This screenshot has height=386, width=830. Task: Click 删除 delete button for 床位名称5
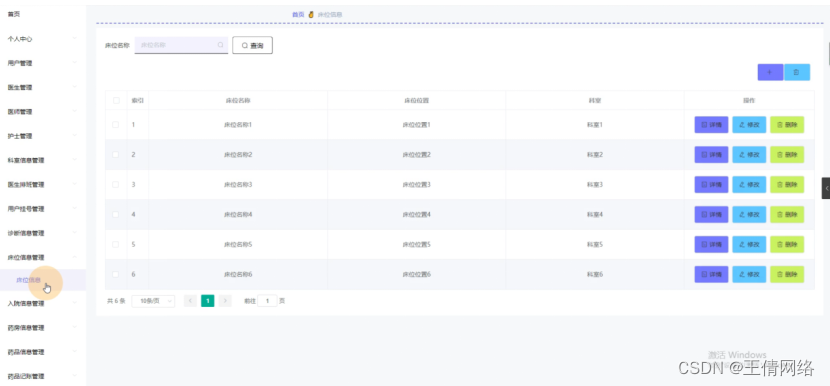coord(787,244)
